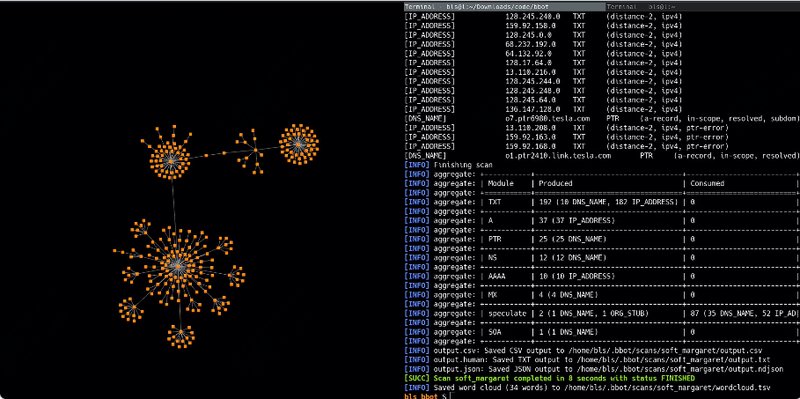Click the Finishing scan info line
Screen dimensions: 800x399
pyautogui.click(x=449, y=165)
